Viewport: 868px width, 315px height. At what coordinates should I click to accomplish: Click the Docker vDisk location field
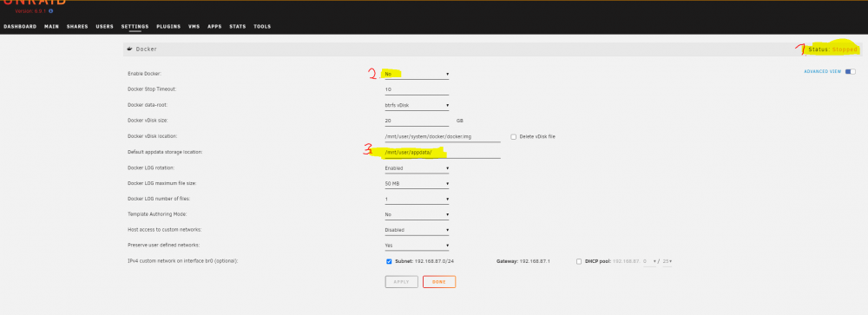[443, 136]
